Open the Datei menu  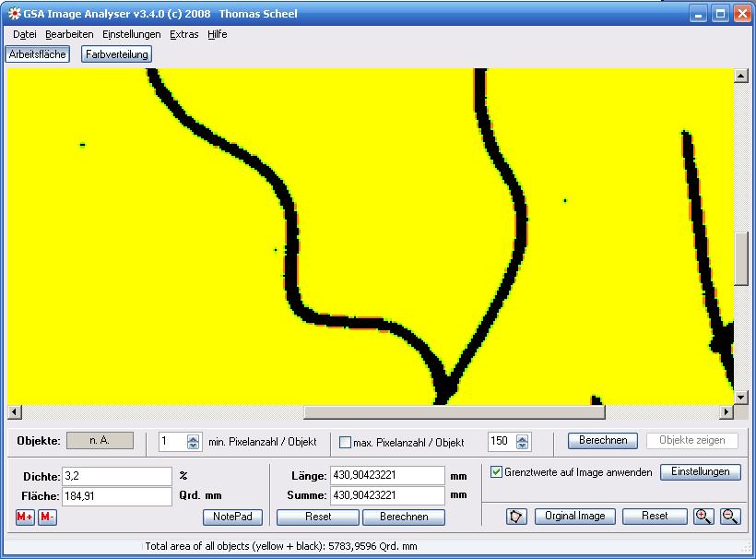point(25,34)
